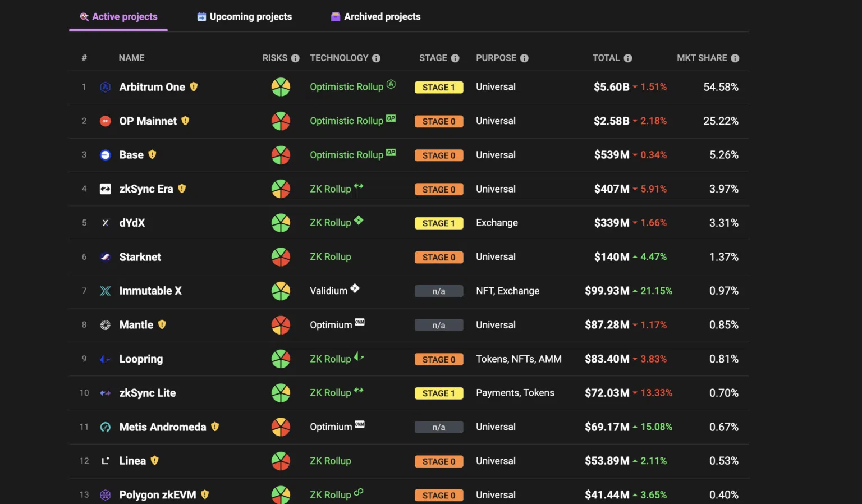Open the Upcoming projects tab
The width and height of the screenshot is (862, 504).
pyautogui.click(x=244, y=17)
